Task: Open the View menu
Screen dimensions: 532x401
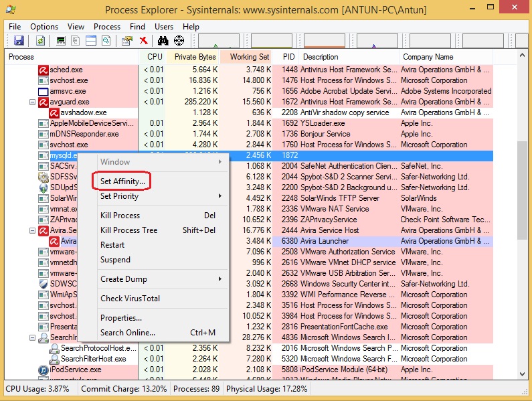Action: 76,27
